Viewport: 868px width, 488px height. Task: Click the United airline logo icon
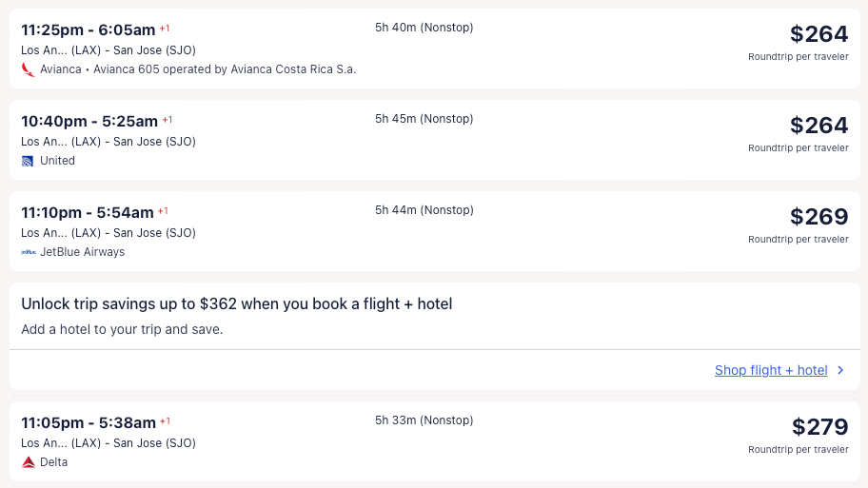click(x=28, y=161)
